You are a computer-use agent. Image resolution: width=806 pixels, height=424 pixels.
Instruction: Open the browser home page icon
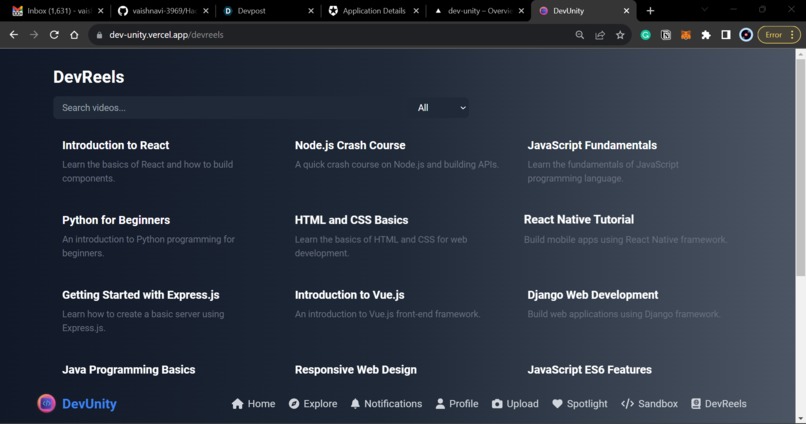[x=74, y=35]
